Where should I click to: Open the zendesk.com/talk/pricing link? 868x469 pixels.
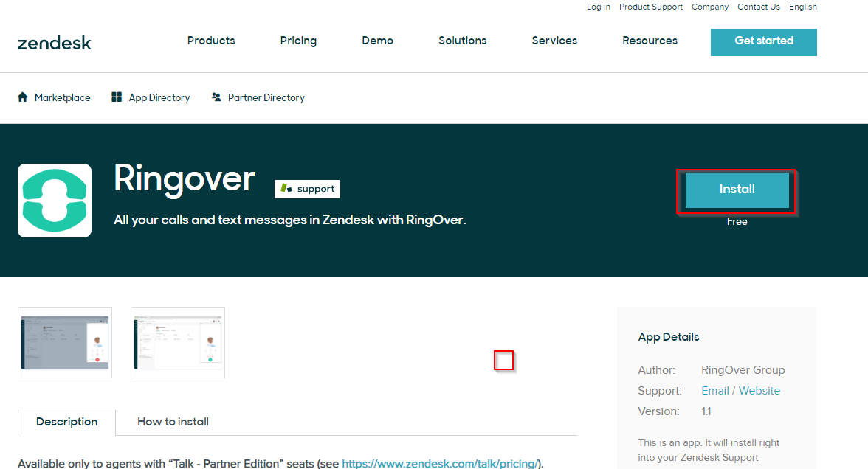coord(441,463)
